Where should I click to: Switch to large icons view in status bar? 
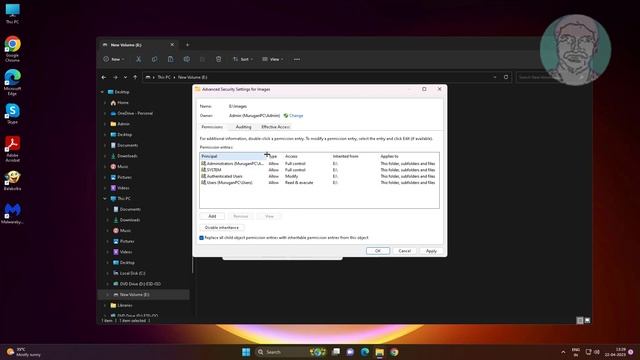click(587, 320)
